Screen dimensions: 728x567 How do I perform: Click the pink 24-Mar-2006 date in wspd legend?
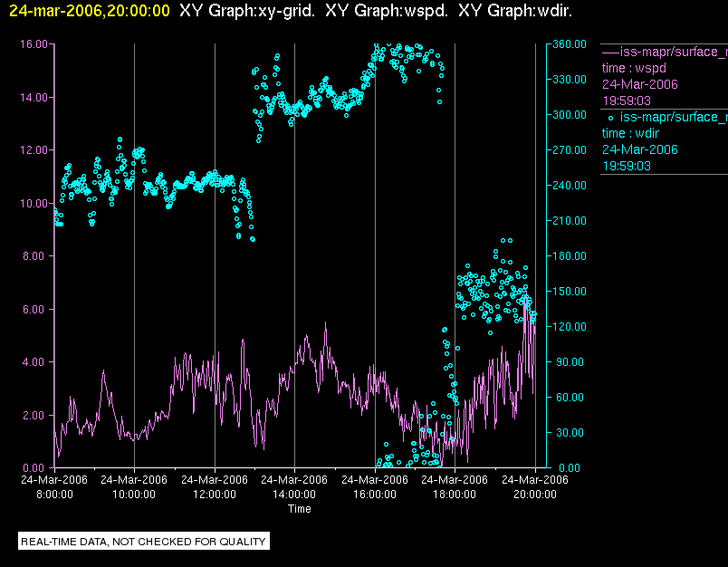(x=640, y=84)
